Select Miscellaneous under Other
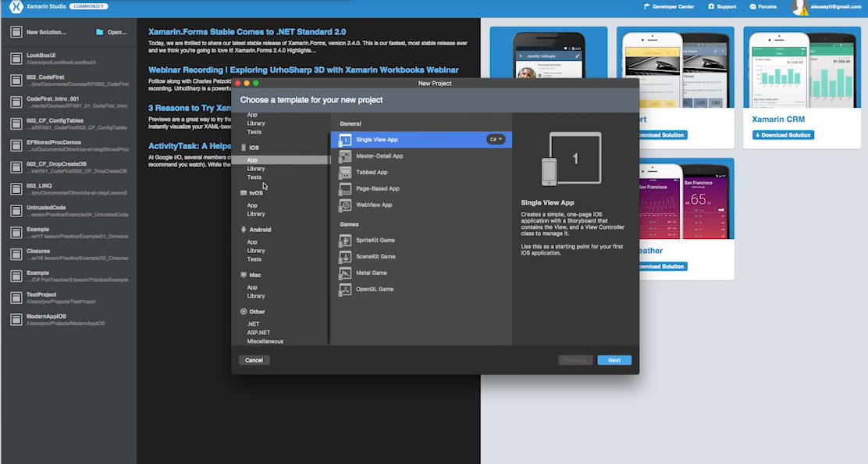 (x=265, y=341)
